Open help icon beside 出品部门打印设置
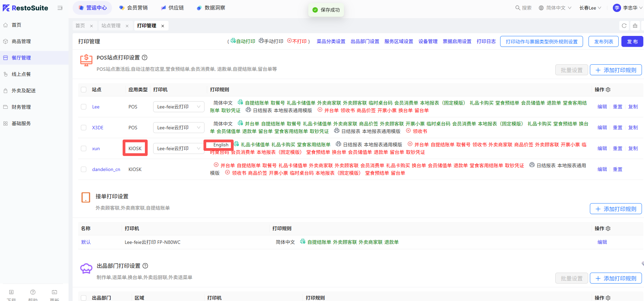644x301 pixels. (x=145, y=266)
